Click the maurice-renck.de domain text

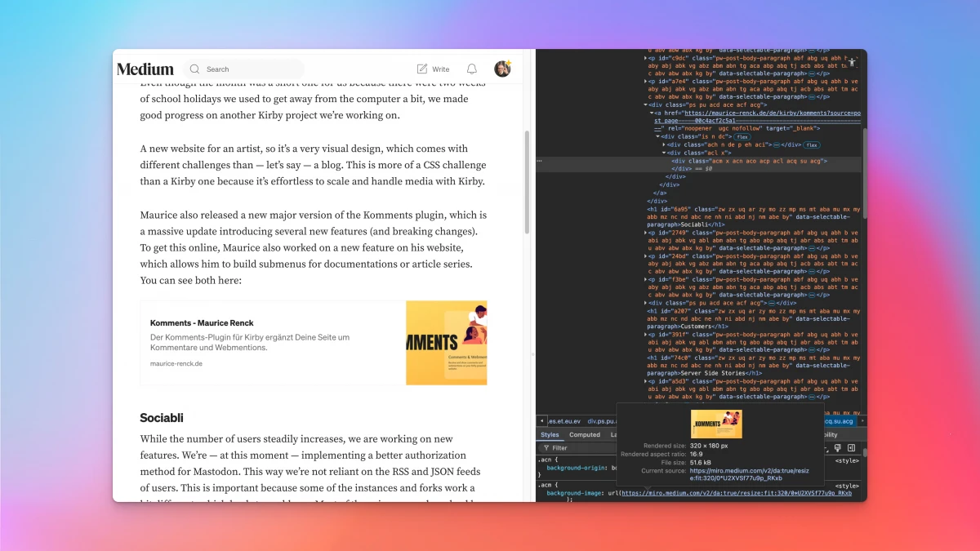pyautogui.click(x=176, y=363)
